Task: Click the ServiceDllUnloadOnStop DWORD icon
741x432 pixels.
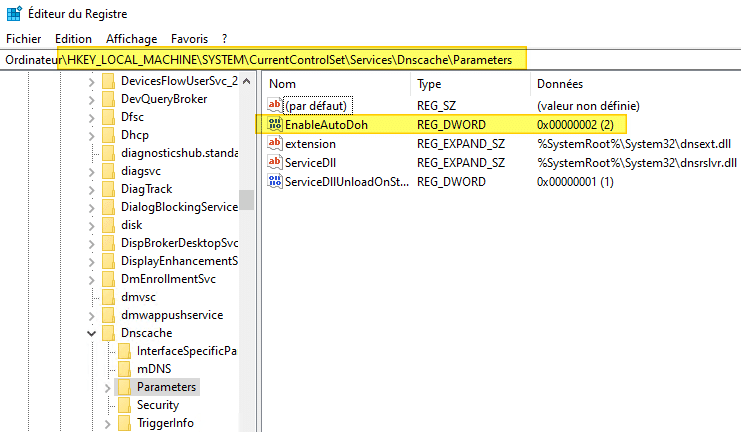Action: click(275, 181)
